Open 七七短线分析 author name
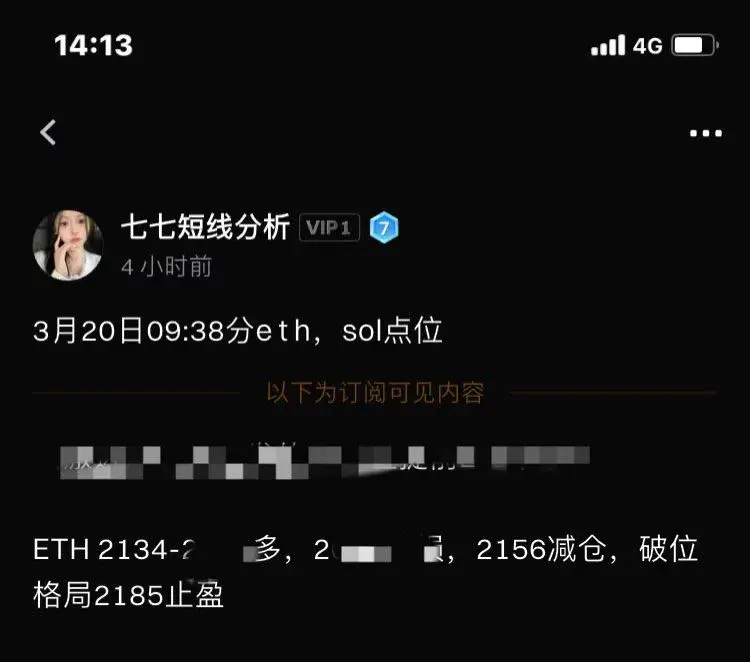 pyautogui.click(x=206, y=227)
